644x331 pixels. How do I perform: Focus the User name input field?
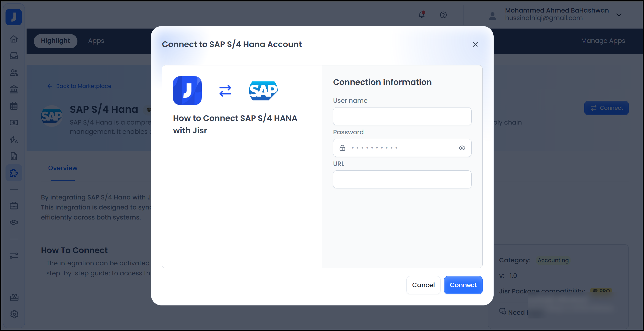coord(402,116)
